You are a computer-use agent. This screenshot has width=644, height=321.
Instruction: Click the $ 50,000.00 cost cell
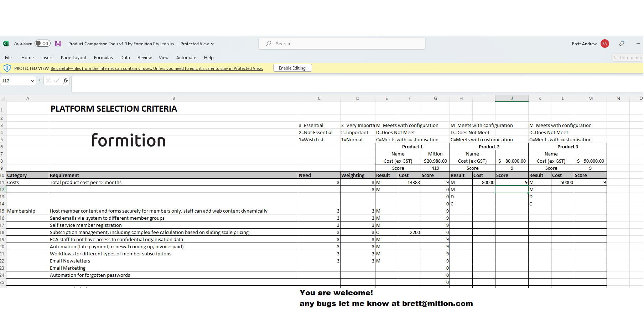[590, 161]
